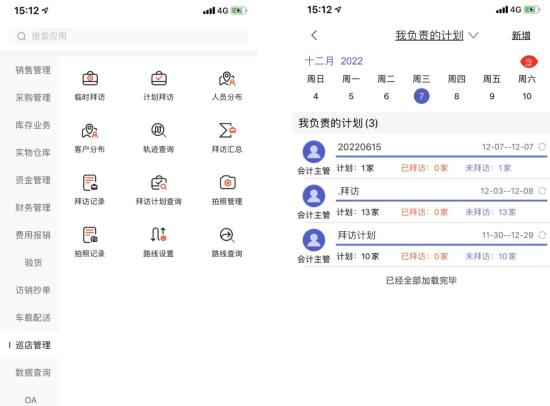Image resolution: width=550 pixels, height=406 pixels.
Task: Tap the red 今 today badge
Action: tap(528, 62)
